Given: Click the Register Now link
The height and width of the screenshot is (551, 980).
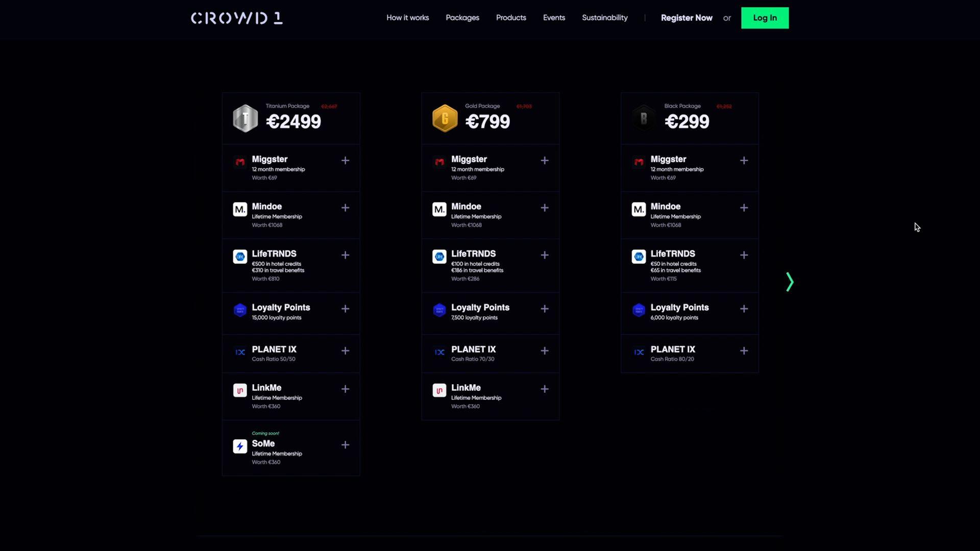Looking at the screenshot, I should pyautogui.click(x=687, y=18).
